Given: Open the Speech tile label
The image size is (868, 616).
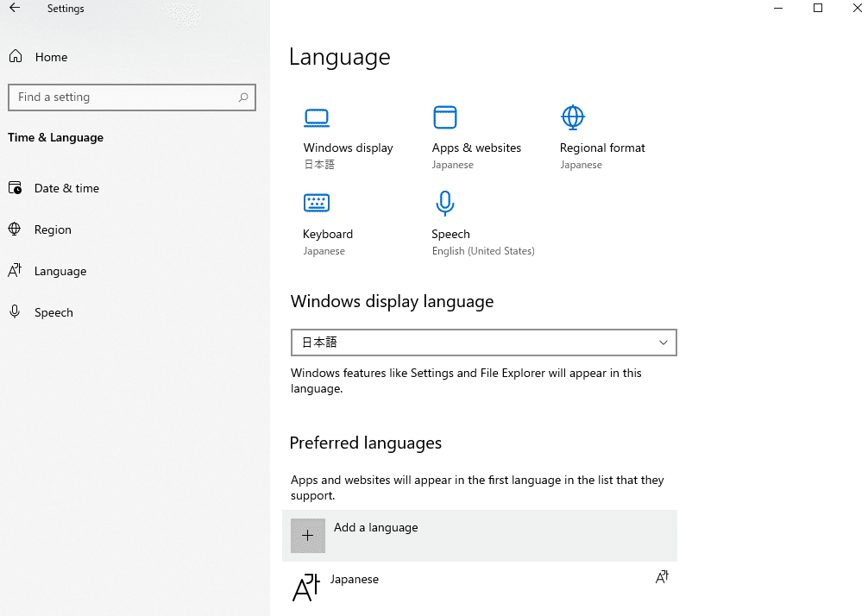Looking at the screenshot, I should pyautogui.click(x=450, y=234).
